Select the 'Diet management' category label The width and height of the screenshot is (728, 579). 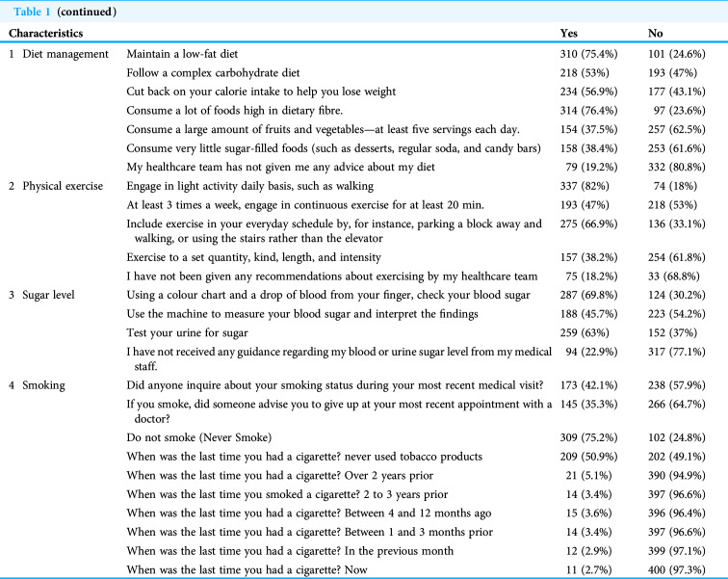(x=65, y=54)
